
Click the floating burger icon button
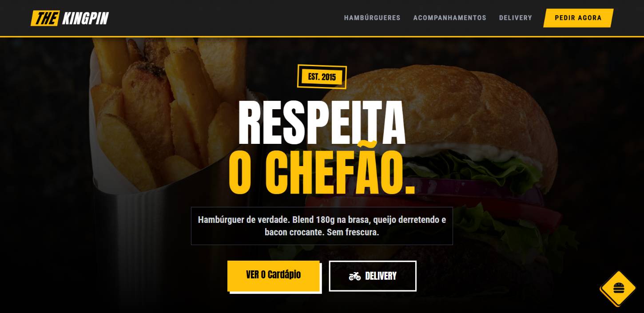tap(618, 288)
